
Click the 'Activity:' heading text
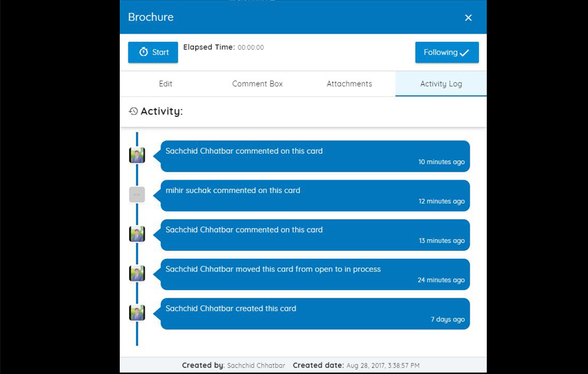click(162, 111)
